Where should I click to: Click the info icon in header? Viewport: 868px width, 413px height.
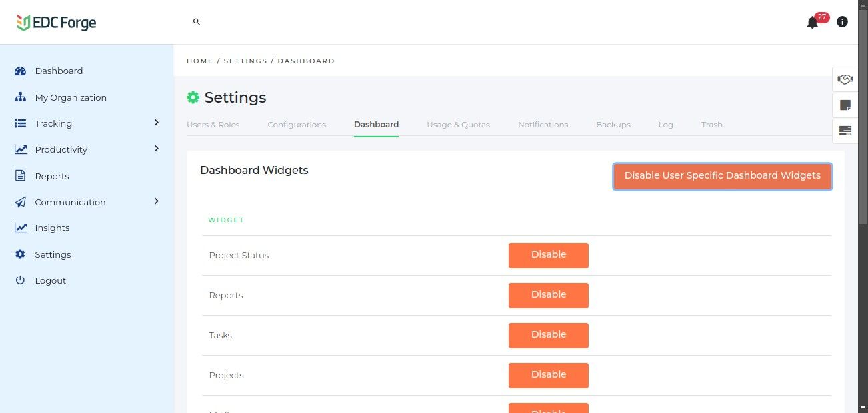842,22
